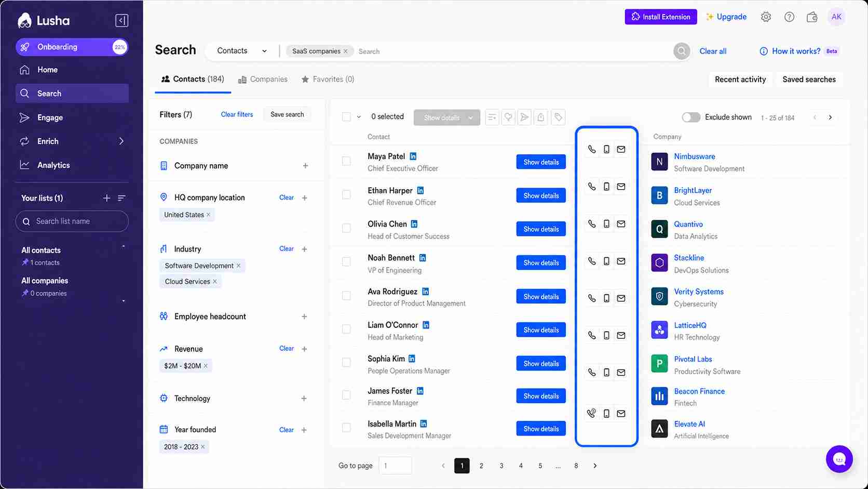
Task: Switch to the Companies tab
Action: click(x=263, y=80)
